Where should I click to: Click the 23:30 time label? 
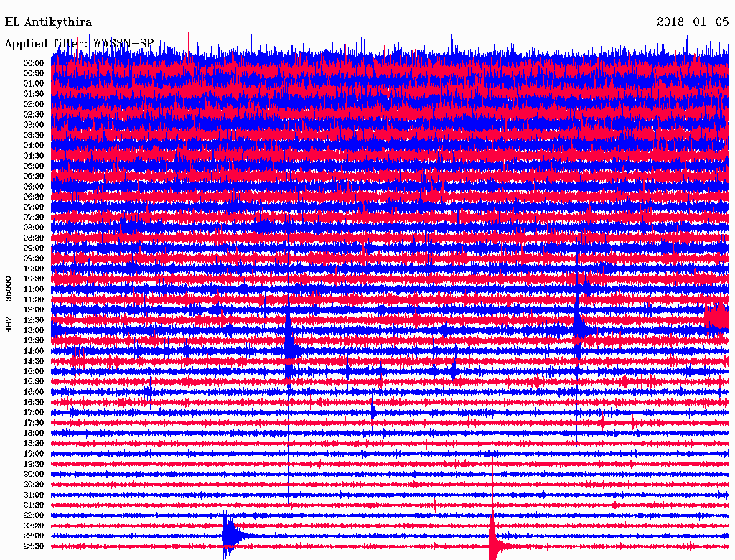34,546
